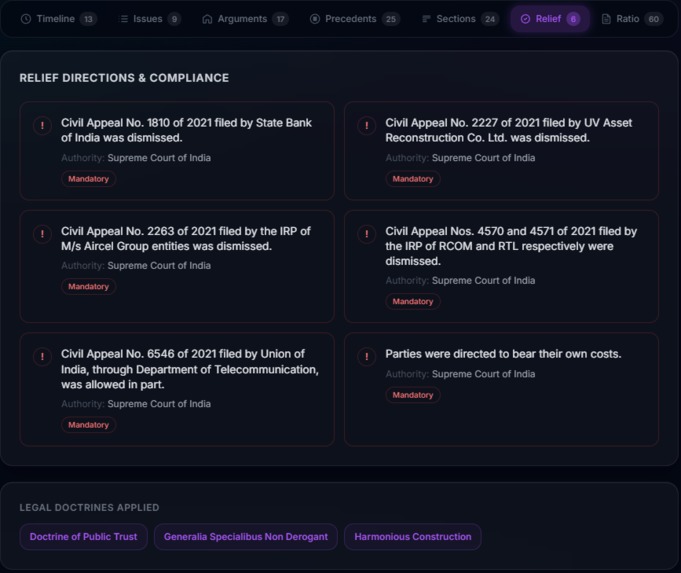Click Authority line on Civil Appeal 1810 card
This screenshot has width=681, height=573.
[x=136, y=158]
